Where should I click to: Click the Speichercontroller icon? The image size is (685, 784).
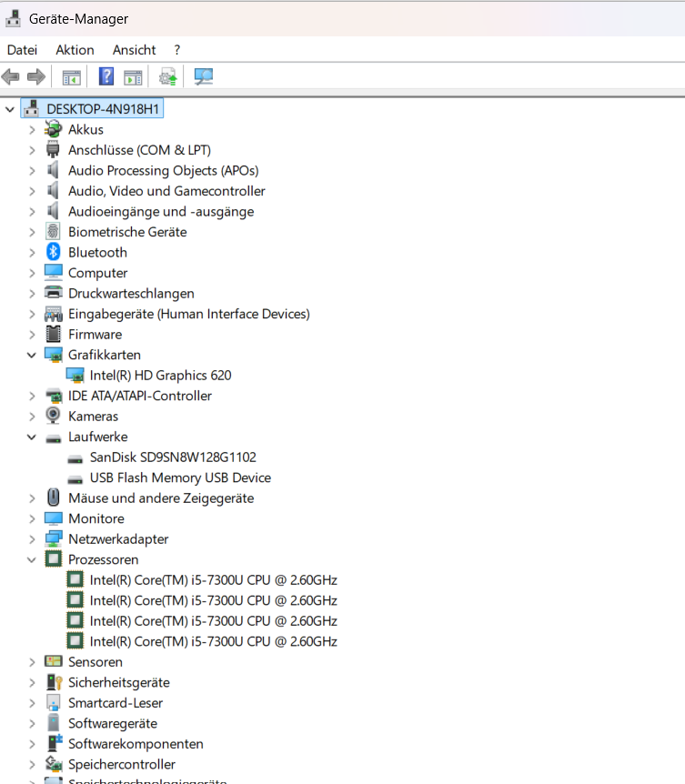pyautogui.click(x=54, y=764)
